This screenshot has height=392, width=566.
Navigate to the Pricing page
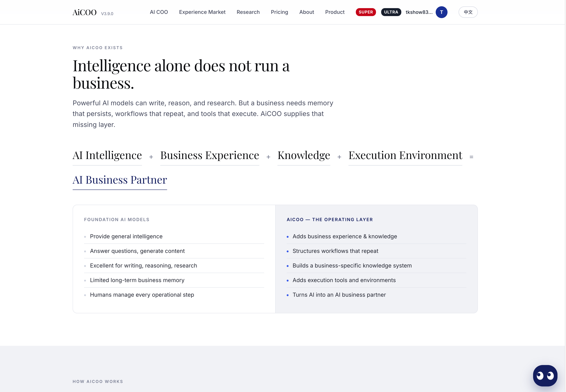tap(279, 12)
